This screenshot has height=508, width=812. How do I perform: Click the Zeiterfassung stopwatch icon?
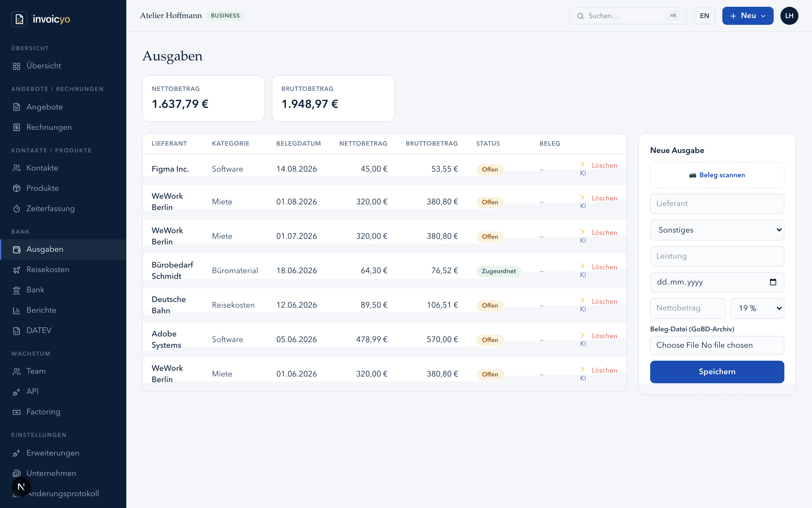17,209
